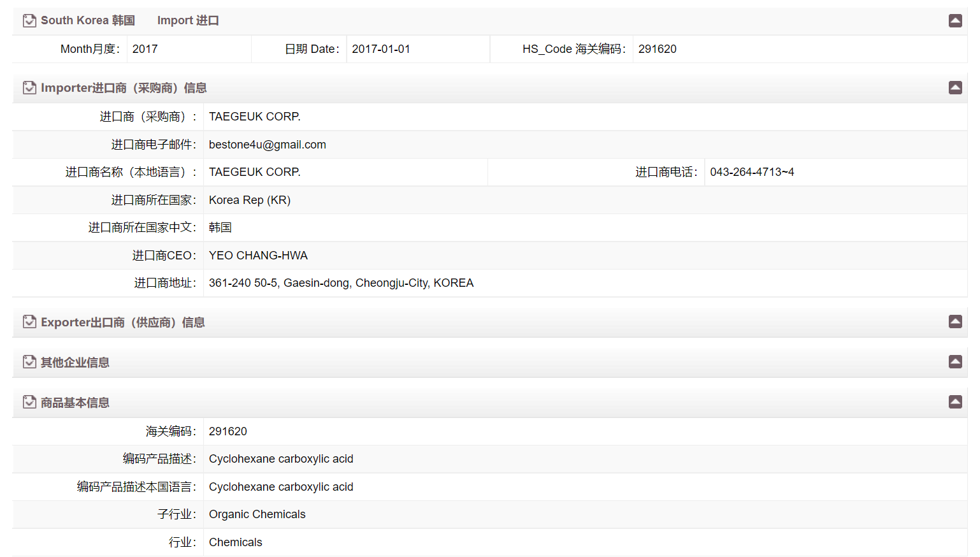This screenshot has width=980, height=557.
Task: Click the local-language name TAEGEUK CORP.
Action: click(x=255, y=172)
